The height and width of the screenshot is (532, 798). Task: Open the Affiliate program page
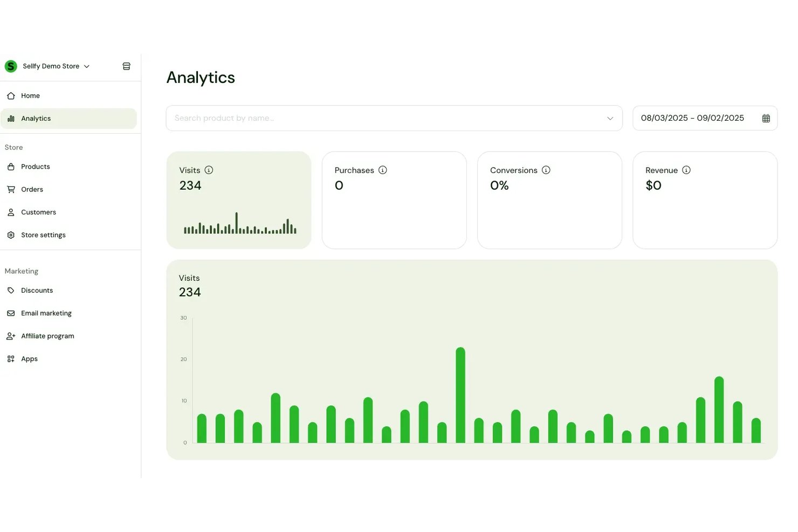click(x=68, y=336)
